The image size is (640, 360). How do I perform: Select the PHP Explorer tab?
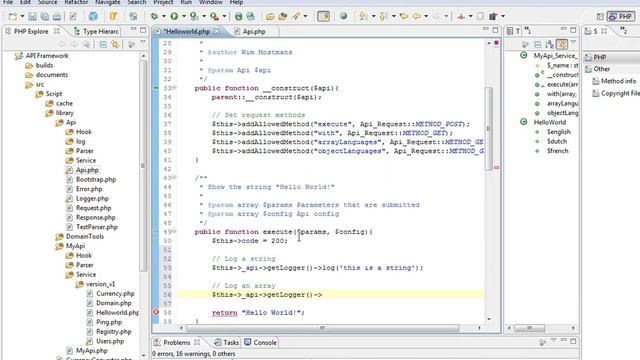[31, 31]
